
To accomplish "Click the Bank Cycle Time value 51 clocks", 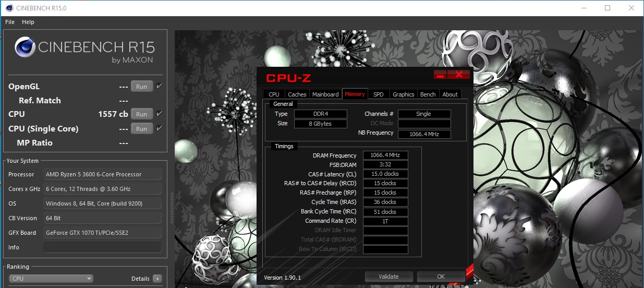I will tap(385, 212).
